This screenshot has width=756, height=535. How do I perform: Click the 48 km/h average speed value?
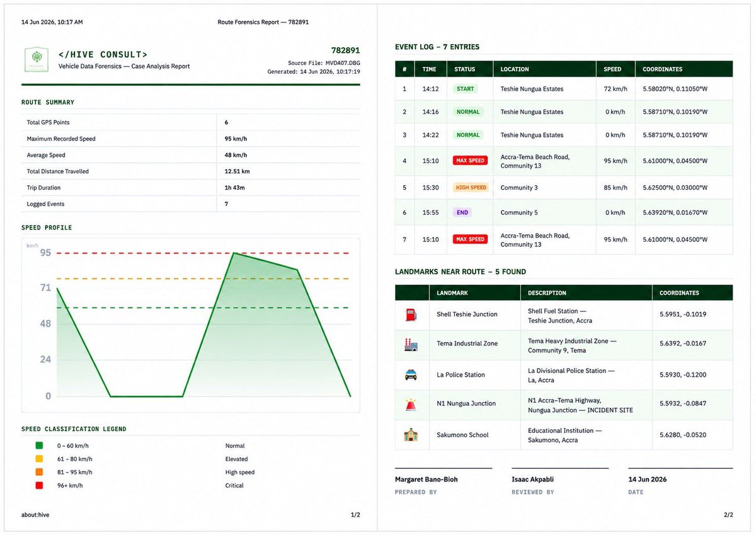point(236,155)
